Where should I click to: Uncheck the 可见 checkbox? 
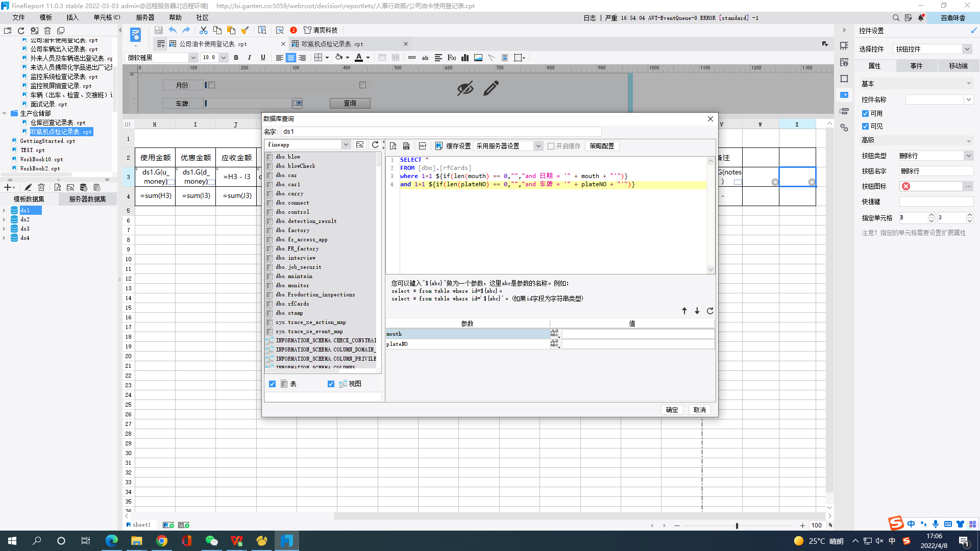[866, 127]
